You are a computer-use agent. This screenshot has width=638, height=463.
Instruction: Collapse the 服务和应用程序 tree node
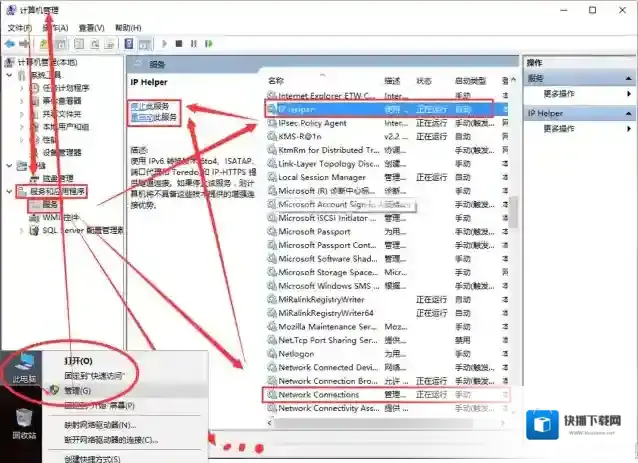click(x=10, y=190)
